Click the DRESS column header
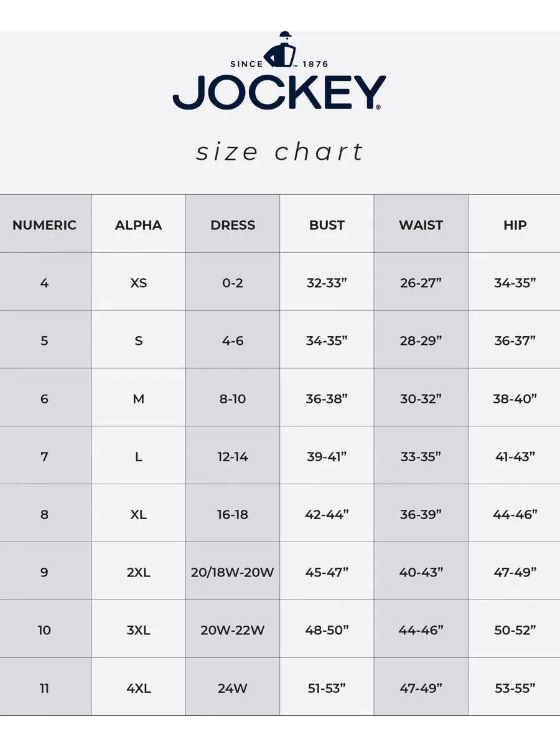The image size is (560, 747). pyautogui.click(x=233, y=225)
